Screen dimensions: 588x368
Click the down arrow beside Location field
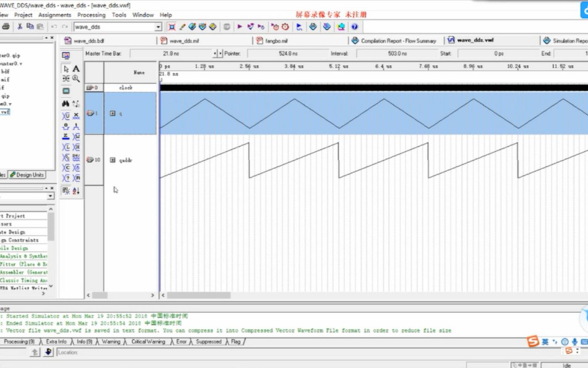49,352
